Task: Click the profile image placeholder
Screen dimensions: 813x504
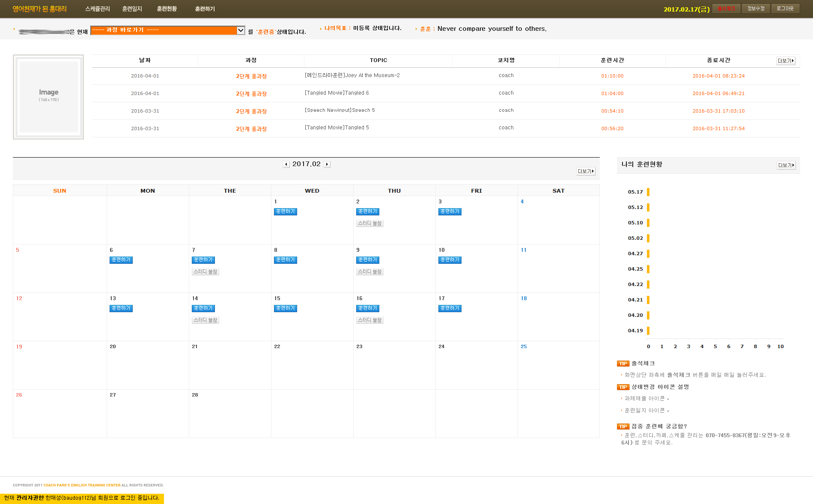Action: tap(48, 97)
